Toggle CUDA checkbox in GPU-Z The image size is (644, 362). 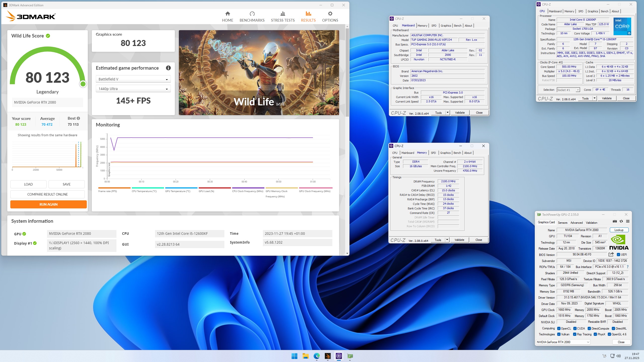tap(575, 329)
